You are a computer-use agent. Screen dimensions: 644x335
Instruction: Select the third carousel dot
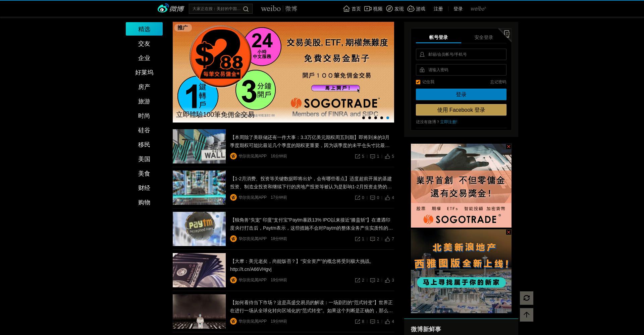coord(376,118)
